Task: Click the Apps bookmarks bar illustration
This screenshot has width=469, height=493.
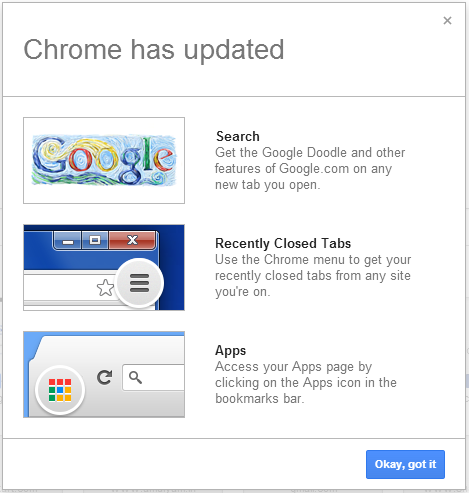Action: tap(104, 374)
